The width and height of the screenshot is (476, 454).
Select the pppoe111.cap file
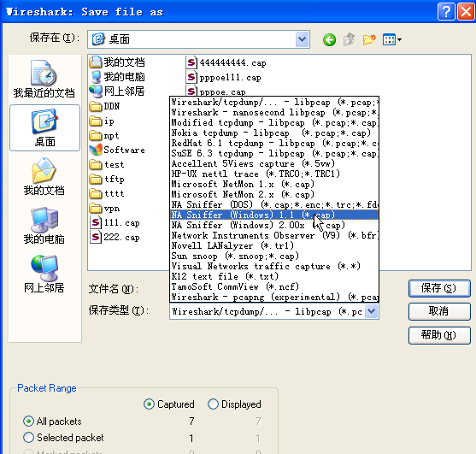[x=223, y=78]
